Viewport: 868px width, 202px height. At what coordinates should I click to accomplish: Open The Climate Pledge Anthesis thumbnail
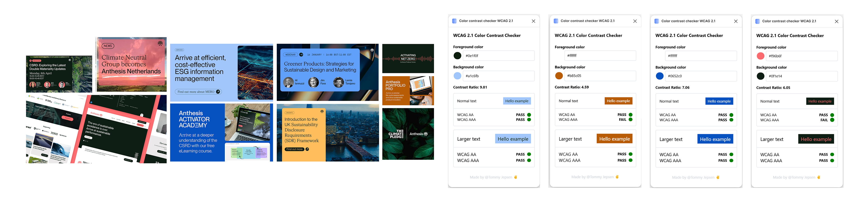coord(408,134)
